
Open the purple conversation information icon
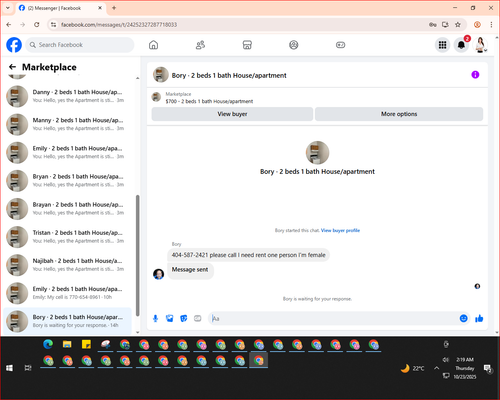click(475, 75)
